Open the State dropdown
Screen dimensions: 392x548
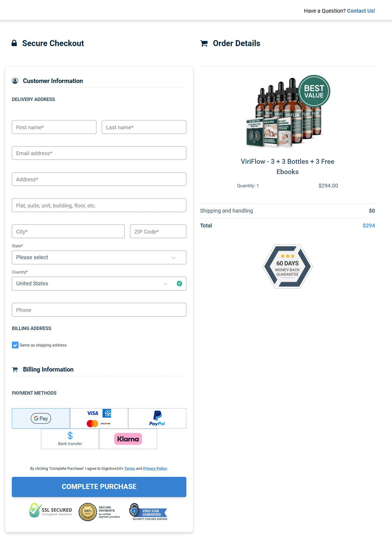point(99,257)
